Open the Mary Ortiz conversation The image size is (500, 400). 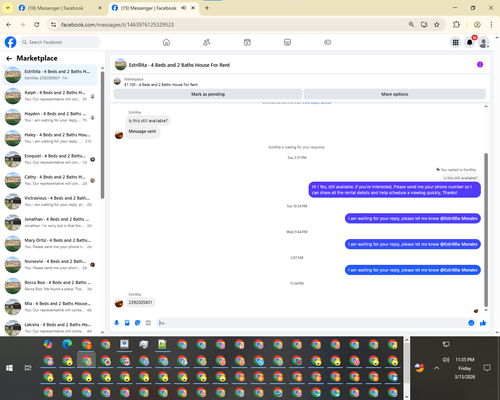coord(50,244)
